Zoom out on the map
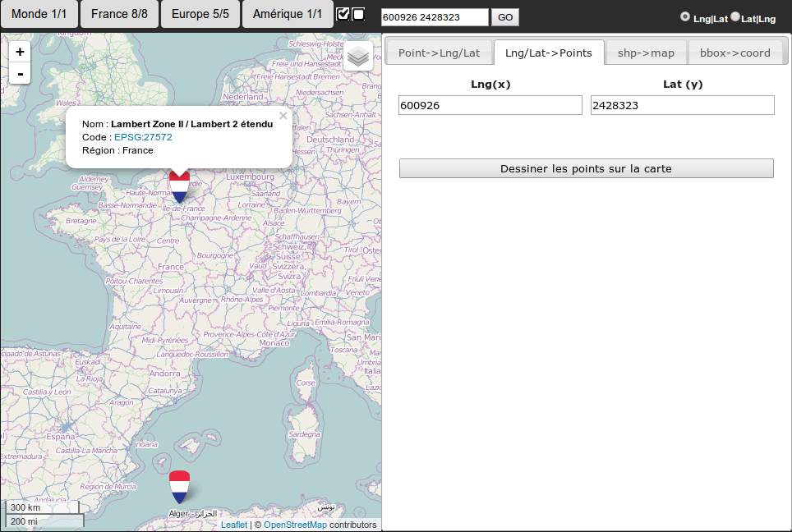792x532 pixels. click(20, 74)
